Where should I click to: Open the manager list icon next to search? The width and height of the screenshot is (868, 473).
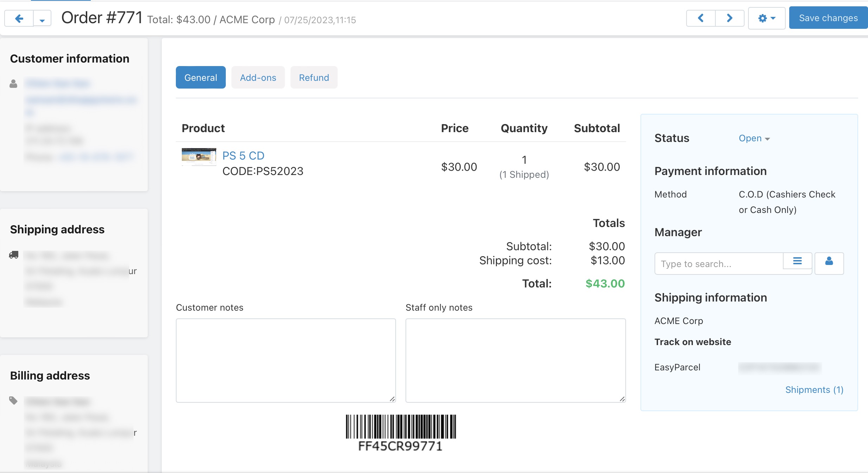(797, 261)
